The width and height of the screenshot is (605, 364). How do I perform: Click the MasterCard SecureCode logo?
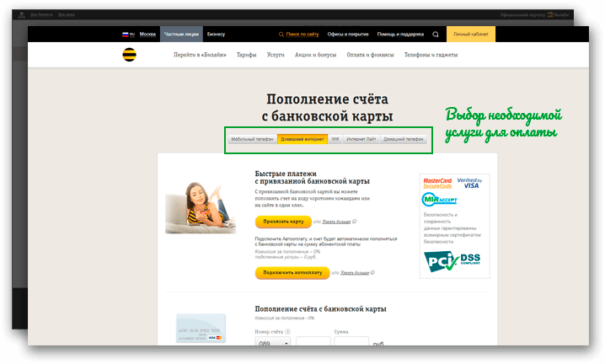click(438, 183)
